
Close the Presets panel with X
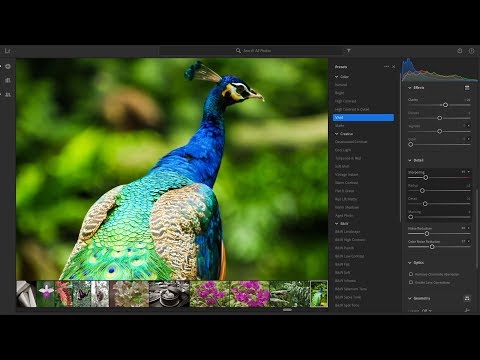point(394,67)
